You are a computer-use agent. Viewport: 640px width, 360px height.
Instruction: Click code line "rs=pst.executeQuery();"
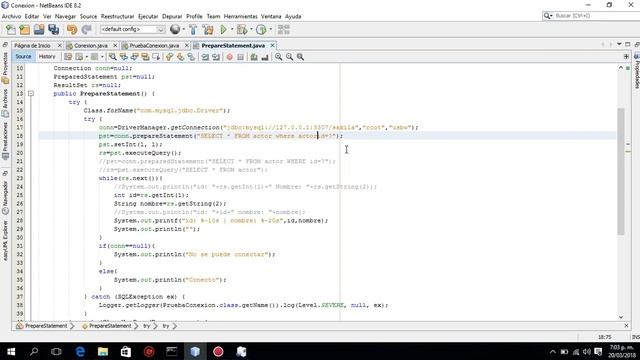pos(140,153)
